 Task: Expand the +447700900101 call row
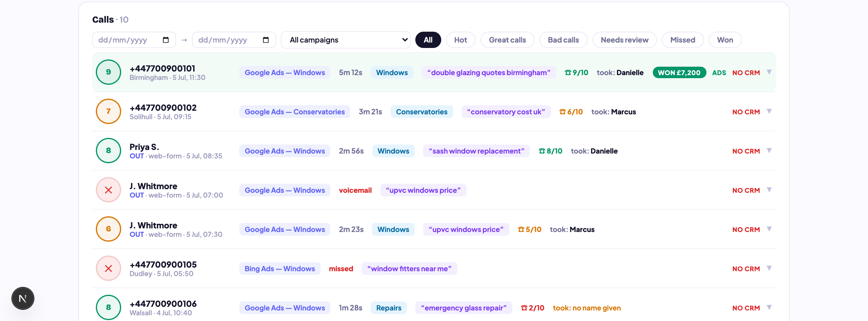(x=769, y=72)
